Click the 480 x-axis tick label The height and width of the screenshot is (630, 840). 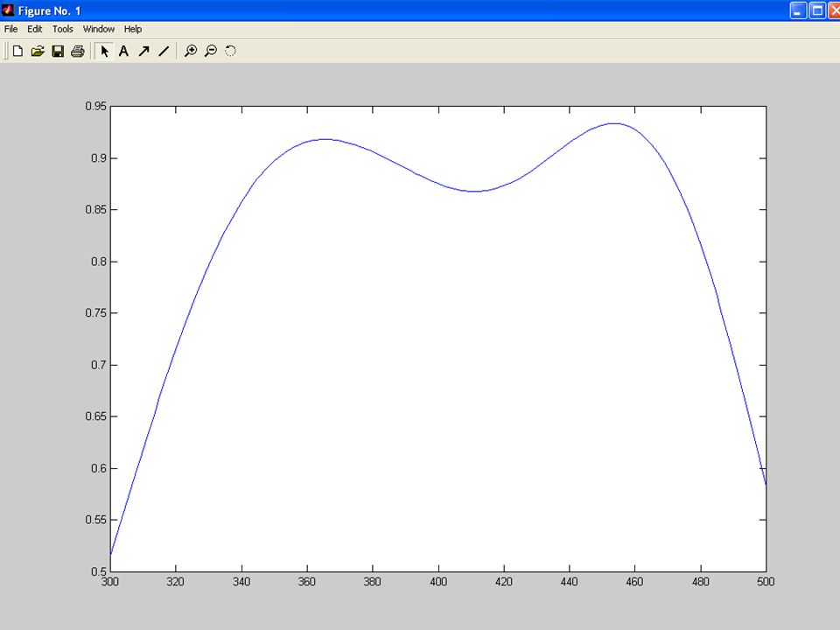pyautogui.click(x=701, y=582)
